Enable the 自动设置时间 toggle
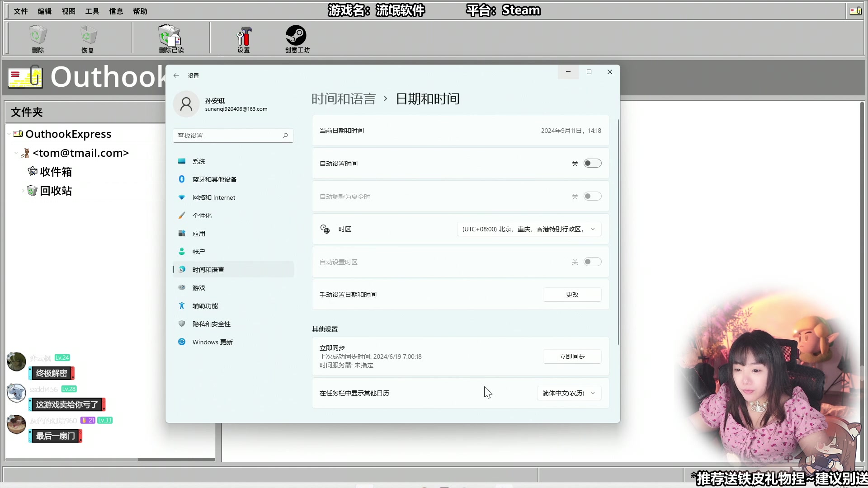 (592, 163)
